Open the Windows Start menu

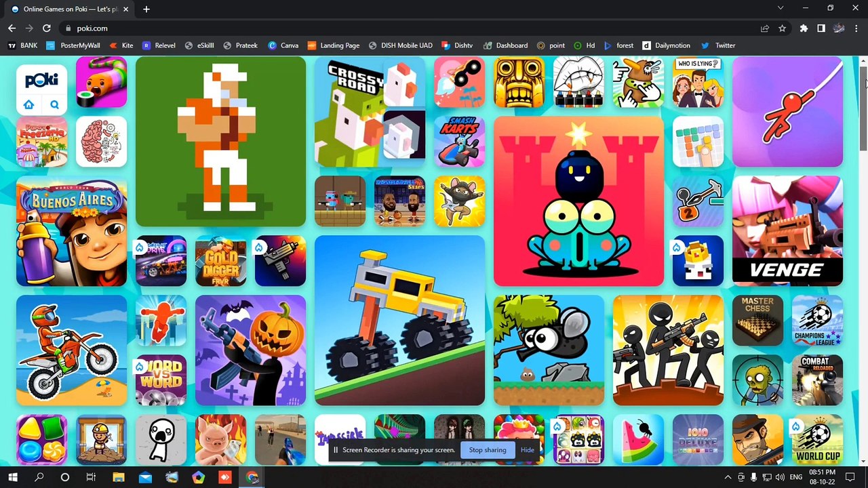coord(12,477)
